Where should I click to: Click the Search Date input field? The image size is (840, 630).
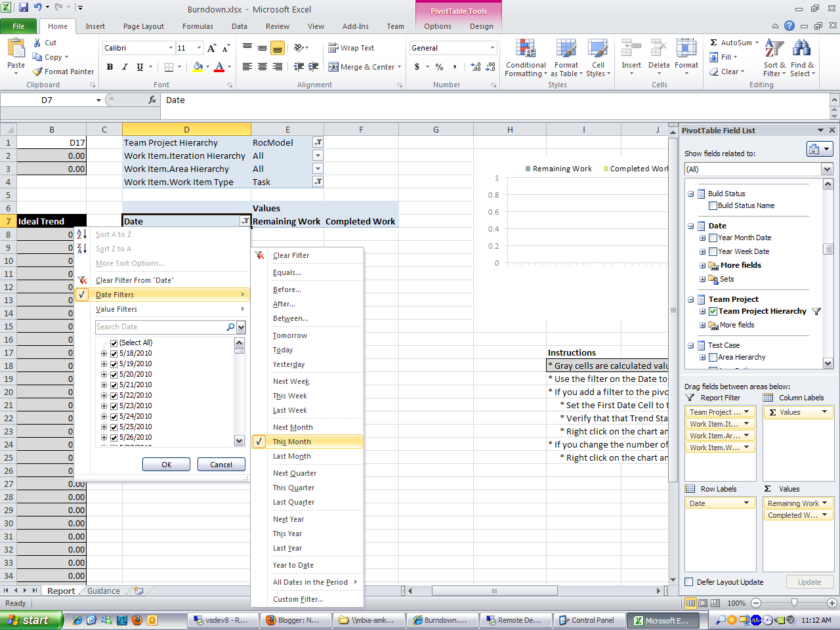pos(164,326)
